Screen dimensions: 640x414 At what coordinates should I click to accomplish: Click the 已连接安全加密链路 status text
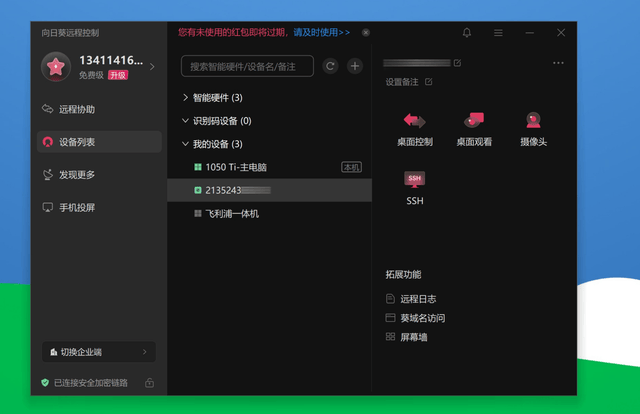point(91,383)
